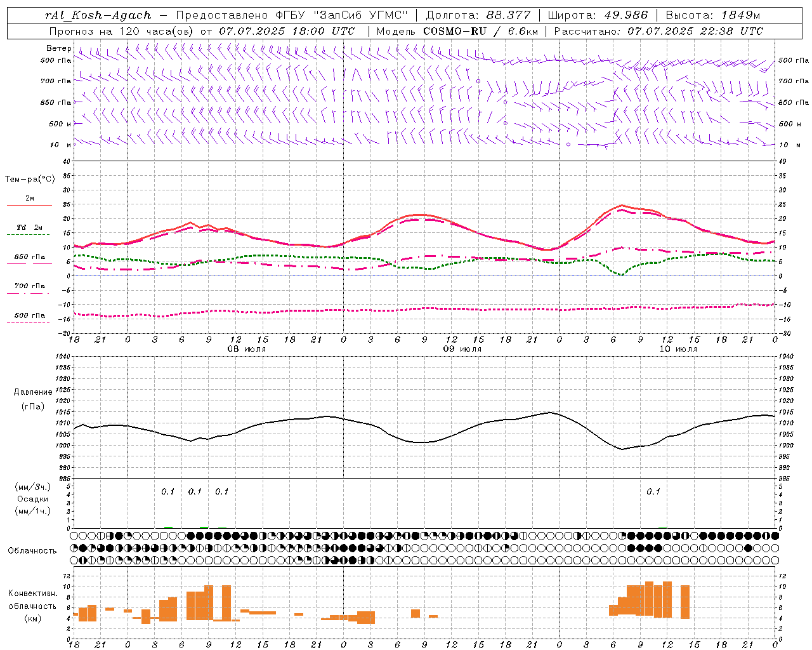Click the Облачность cloud cover label
812x650 pixels.
(32, 551)
